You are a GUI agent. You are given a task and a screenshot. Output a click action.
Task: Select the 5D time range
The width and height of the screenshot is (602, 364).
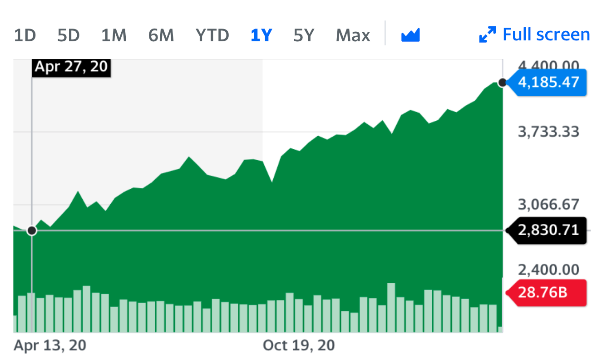69,35
